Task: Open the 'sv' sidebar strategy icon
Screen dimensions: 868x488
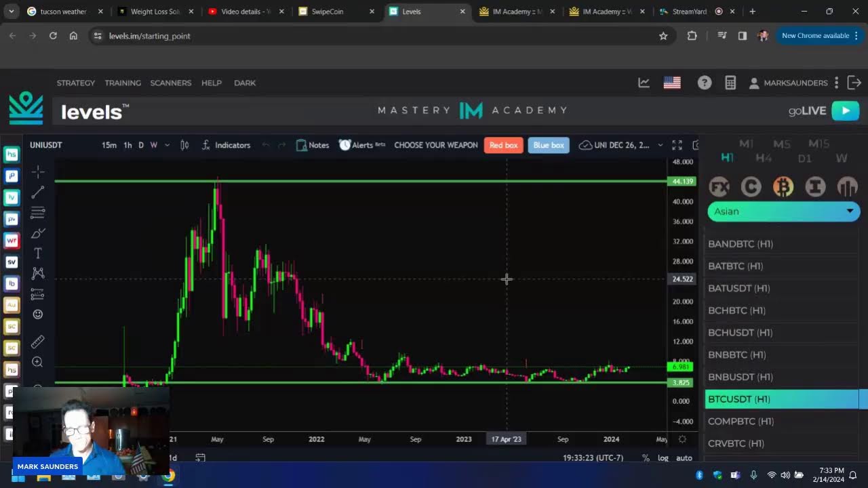Action: click(11, 262)
